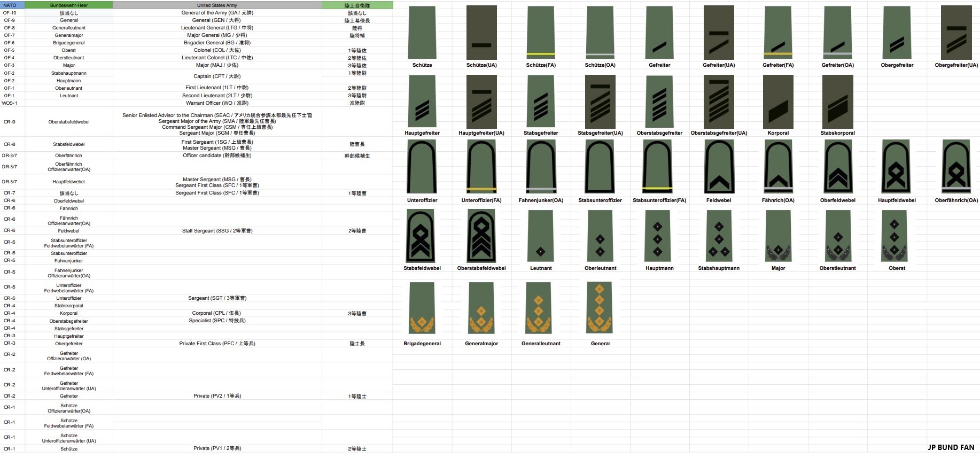Select the Specialist (SPC / 特技兵) cell
Viewport: 980px width, 458px height.
tap(217, 321)
